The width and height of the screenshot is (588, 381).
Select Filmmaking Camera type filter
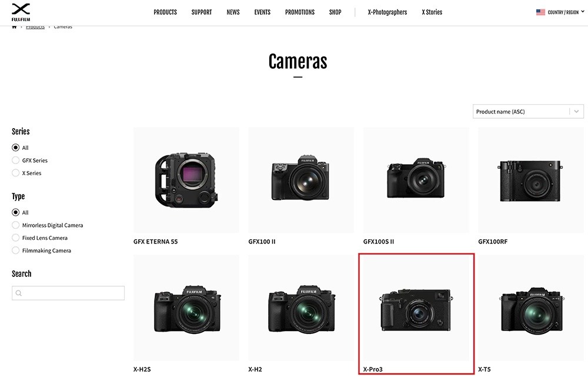tap(15, 250)
